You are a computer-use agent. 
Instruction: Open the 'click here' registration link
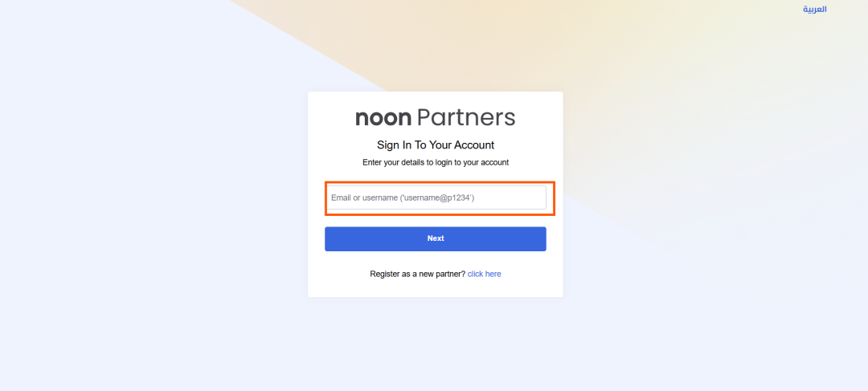[x=485, y=274]
